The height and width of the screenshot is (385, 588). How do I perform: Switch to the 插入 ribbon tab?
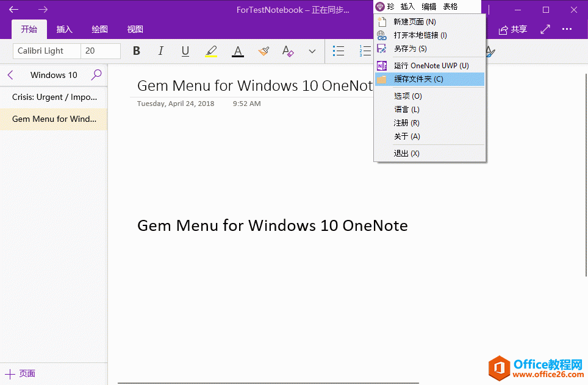click(64, 29)
